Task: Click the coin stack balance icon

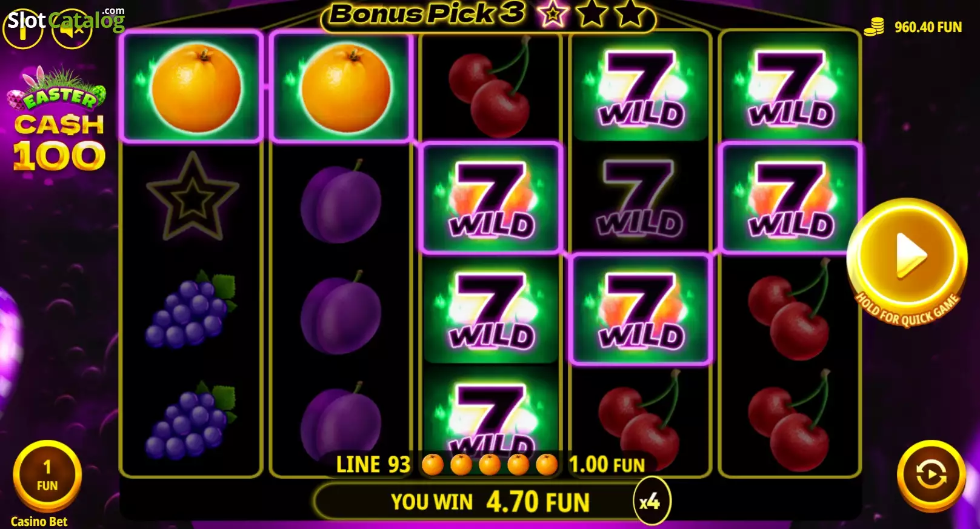Action: (x=874, y=27)
